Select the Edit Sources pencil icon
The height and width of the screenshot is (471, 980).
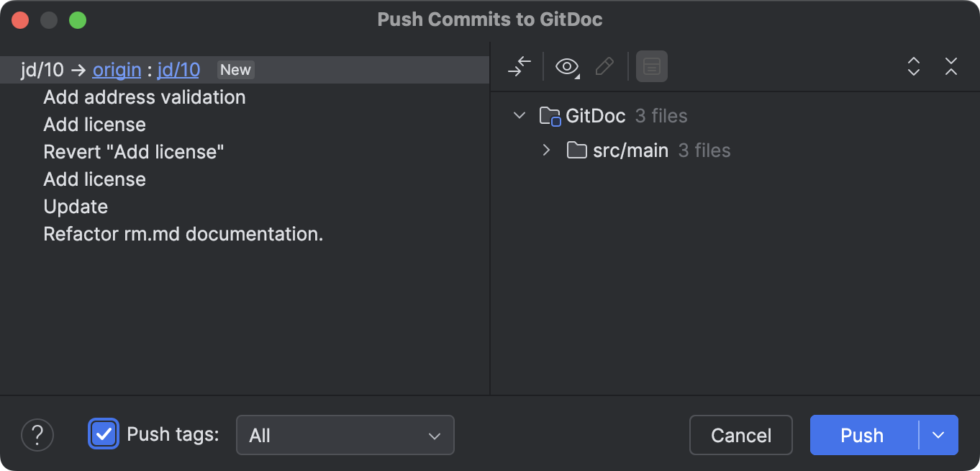[604, 66]
